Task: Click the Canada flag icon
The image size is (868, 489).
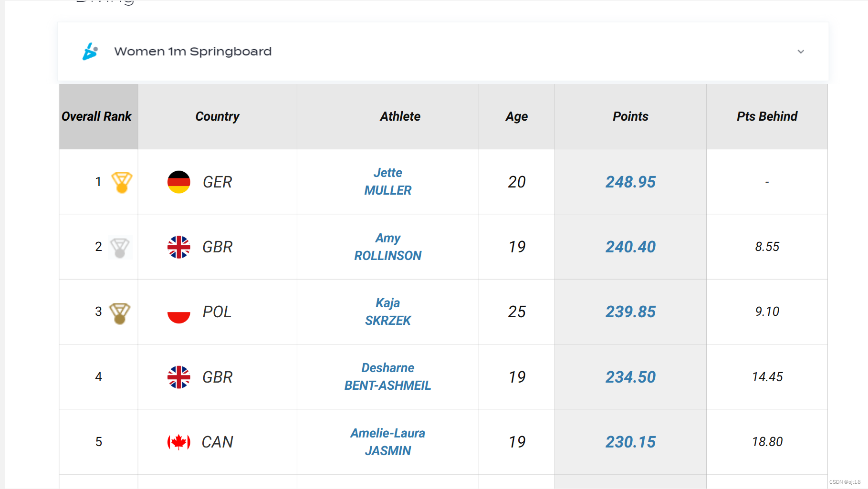Action: 179,442
